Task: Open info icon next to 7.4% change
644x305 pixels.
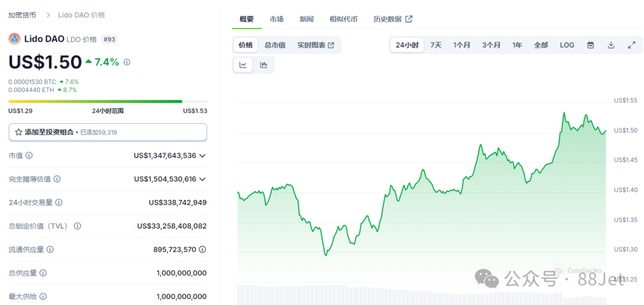Action: (127, 62)
